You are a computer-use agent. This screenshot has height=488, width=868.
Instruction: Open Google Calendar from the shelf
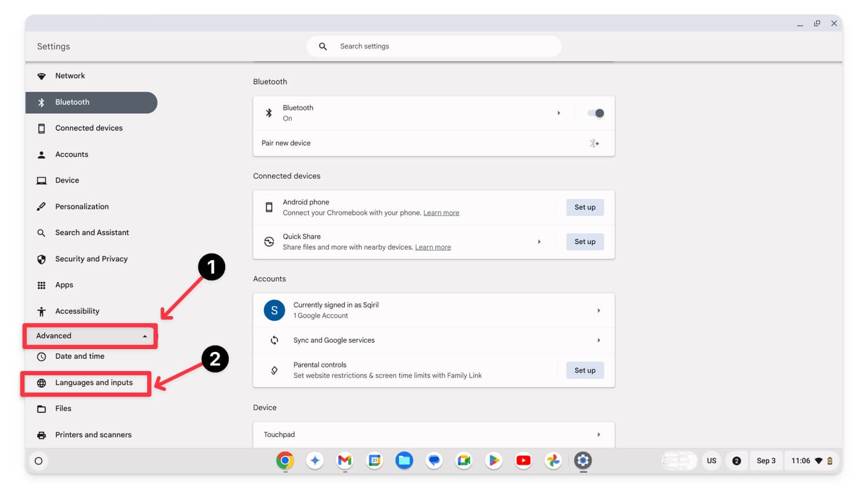click(374, 461)
